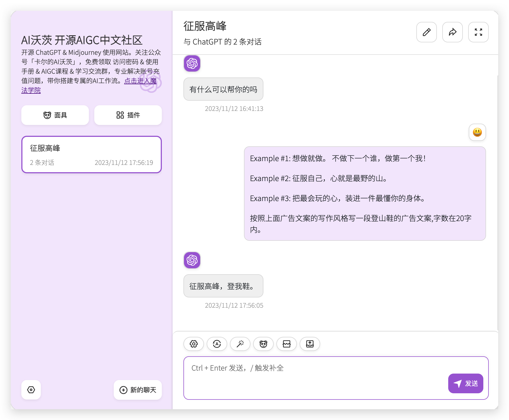The width and height of the screenshot is (509, 420).
Task: Click the image icon in input toolbar
Action: pos(286,344)
